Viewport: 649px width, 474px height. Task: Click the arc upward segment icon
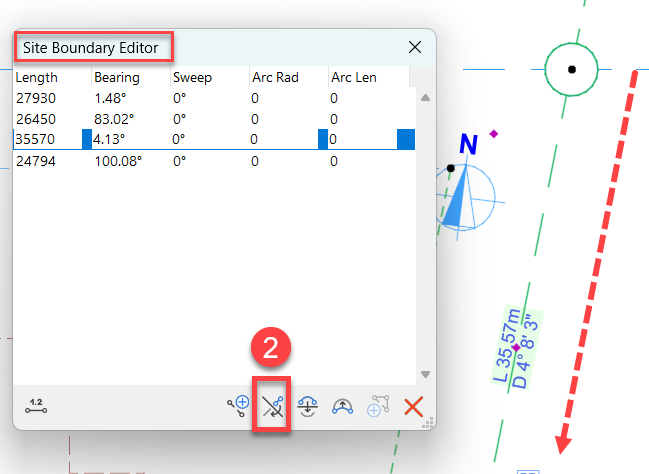point(343,406)
